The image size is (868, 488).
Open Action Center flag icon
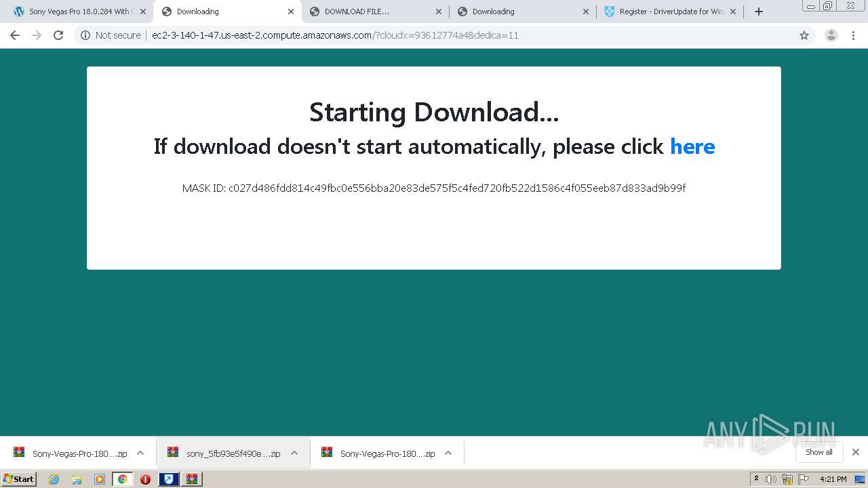point(804,479)
